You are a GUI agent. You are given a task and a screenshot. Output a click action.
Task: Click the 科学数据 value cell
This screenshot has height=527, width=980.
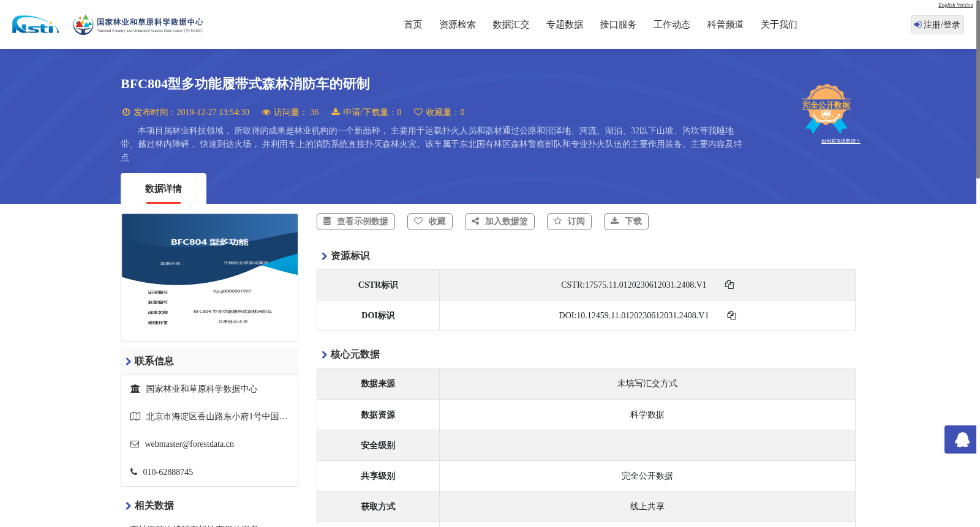click(647, 414)
